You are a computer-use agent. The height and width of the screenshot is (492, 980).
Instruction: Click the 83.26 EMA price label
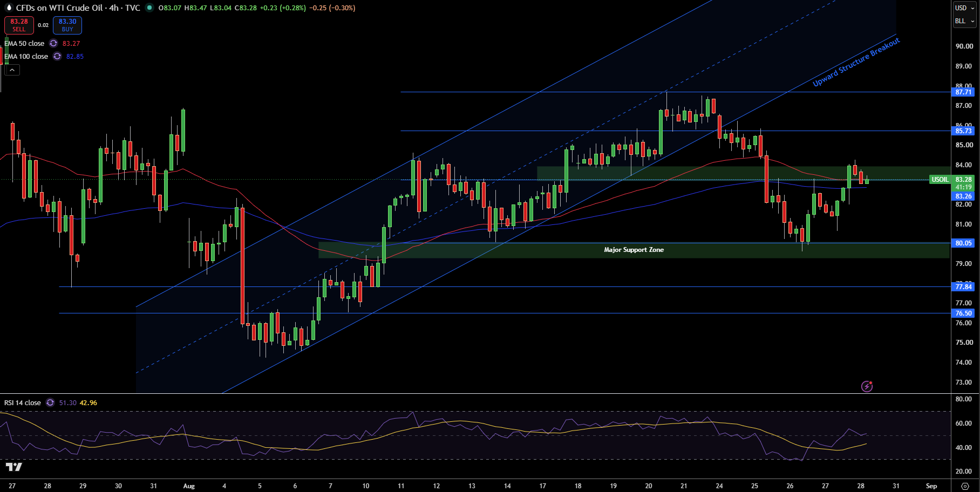(964, 196)
